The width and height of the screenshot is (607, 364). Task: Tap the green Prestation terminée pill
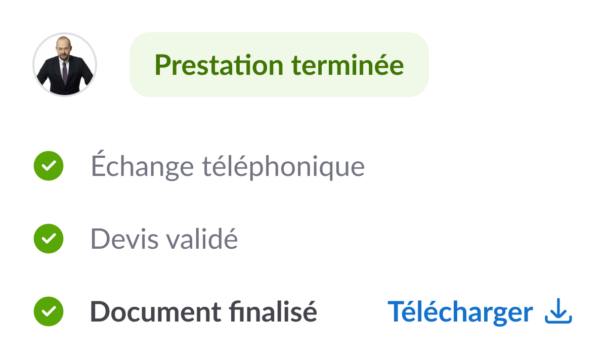click(279, 65)
